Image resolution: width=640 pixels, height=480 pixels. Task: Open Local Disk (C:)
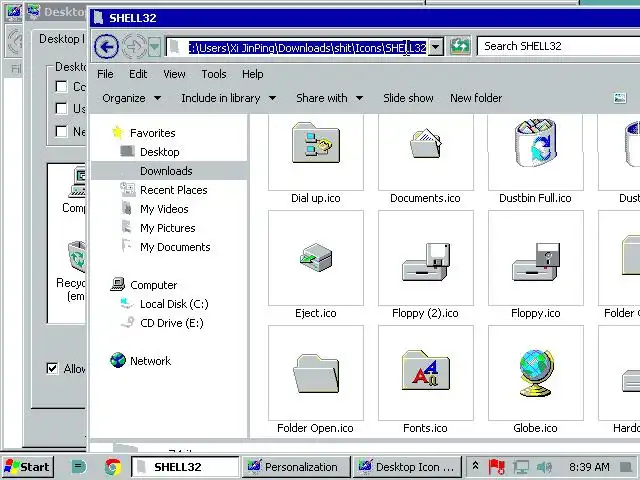[174, 304]
